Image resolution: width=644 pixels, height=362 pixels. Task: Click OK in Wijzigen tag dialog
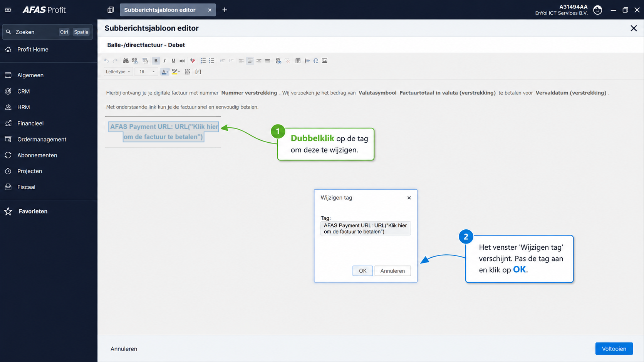pyautogui.click(x=362, y=271)
